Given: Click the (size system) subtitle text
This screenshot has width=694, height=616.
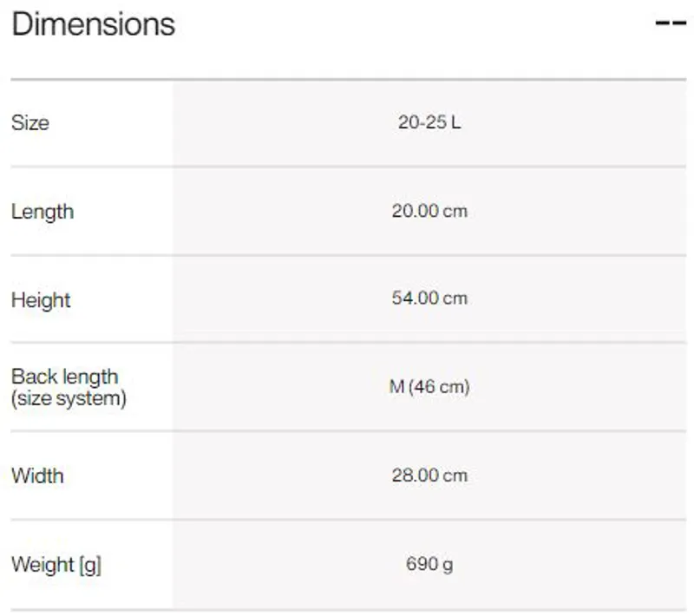Looking at the screenshot, I should [69, 399].
